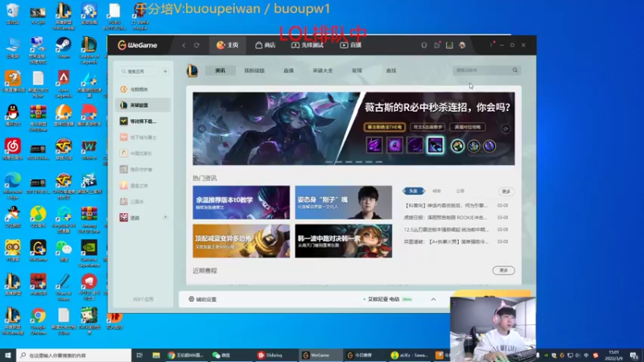Open the League of Legends desktop shortcut
Viewport: 644px width, 362px height.
click(89, 50)
